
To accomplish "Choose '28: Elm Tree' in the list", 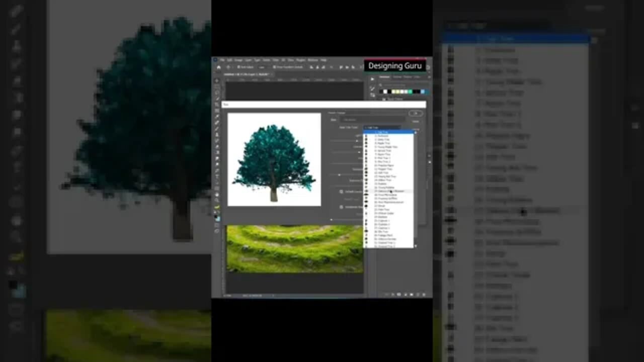I will pos(388,232).
